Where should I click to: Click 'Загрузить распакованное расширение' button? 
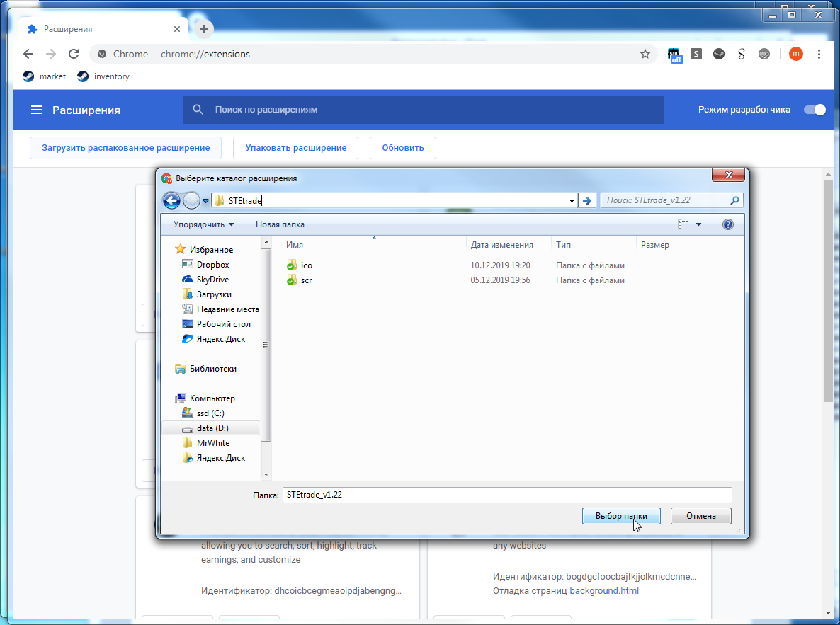point(126,148)
